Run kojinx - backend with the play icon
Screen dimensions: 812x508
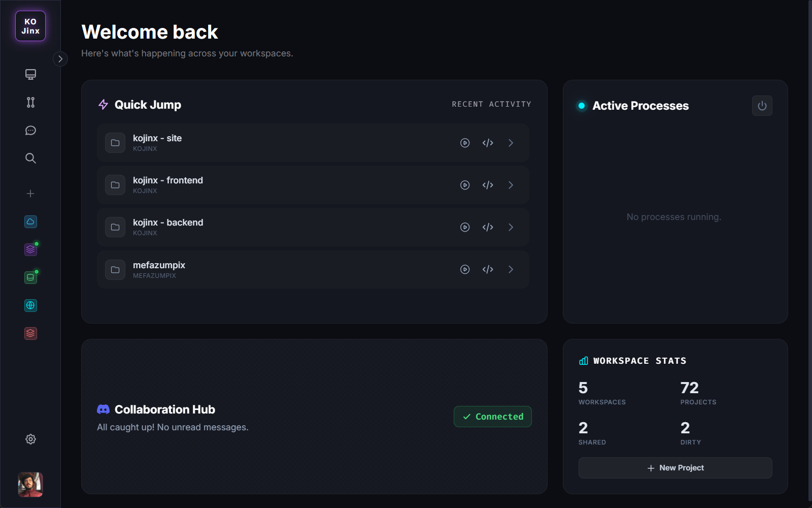(465, 227)
